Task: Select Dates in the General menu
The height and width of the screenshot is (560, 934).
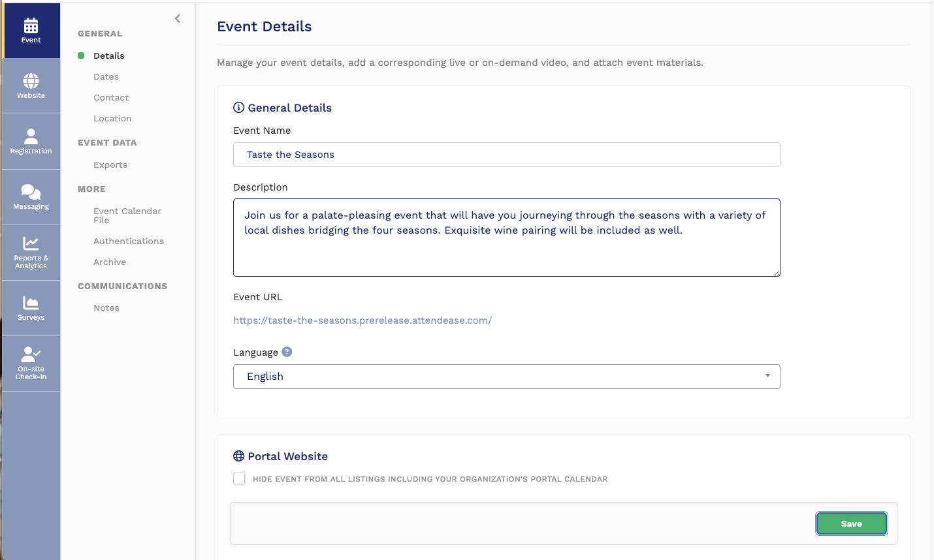Action: pyautogui.click(x=106, y=76)
